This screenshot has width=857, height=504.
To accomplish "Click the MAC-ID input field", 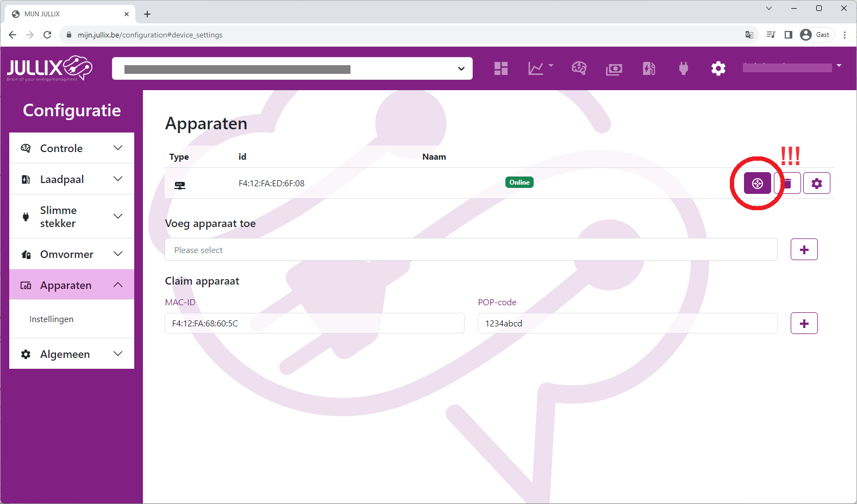I will (x=315, y=323).
